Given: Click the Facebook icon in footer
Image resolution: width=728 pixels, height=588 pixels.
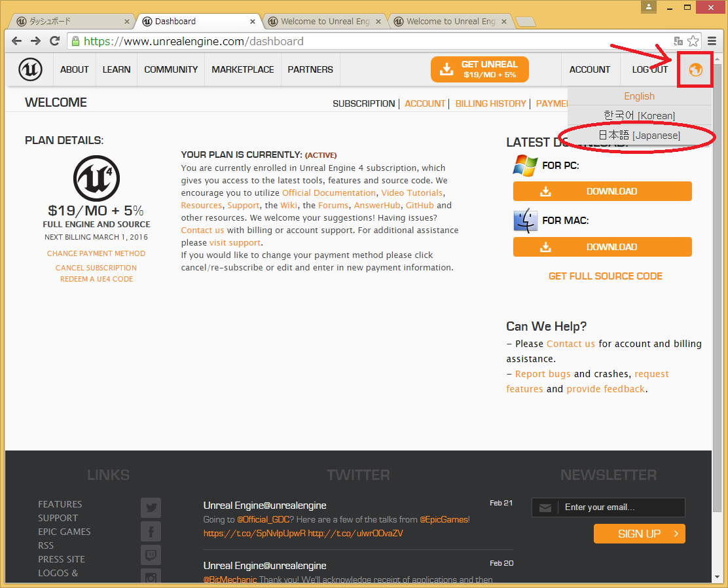Looking at the screenshot, I should pyautogui.click(x=151, y=531).
